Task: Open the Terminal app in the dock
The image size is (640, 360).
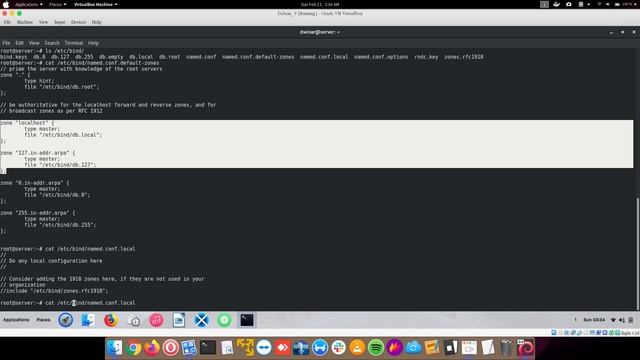Action: (x=208, y=348)
